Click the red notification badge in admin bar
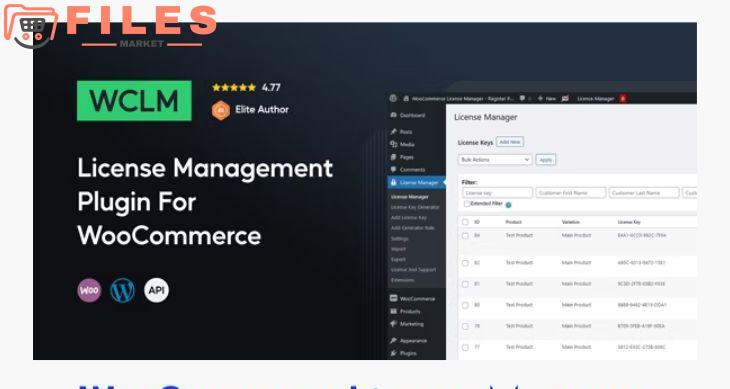 tap(622, 98)
